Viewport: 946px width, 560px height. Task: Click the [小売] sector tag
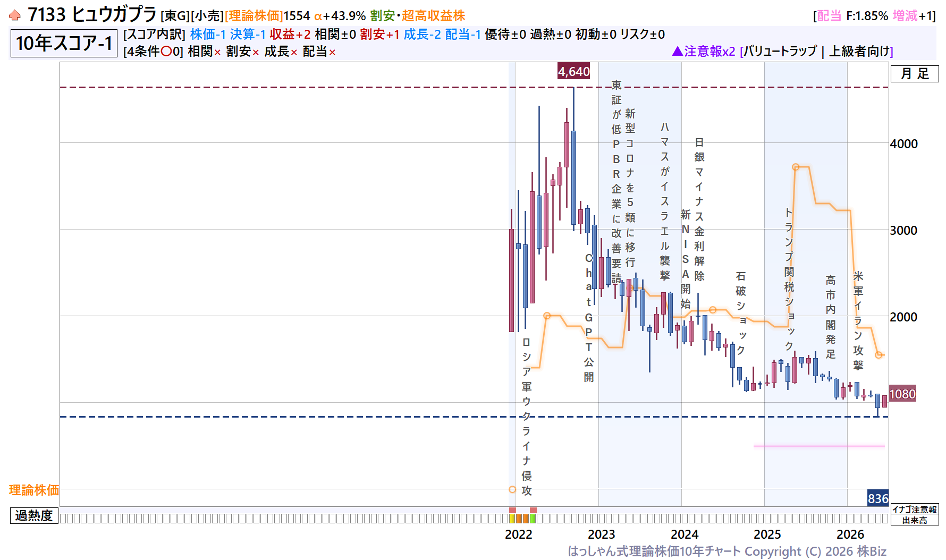click(207, 16)
